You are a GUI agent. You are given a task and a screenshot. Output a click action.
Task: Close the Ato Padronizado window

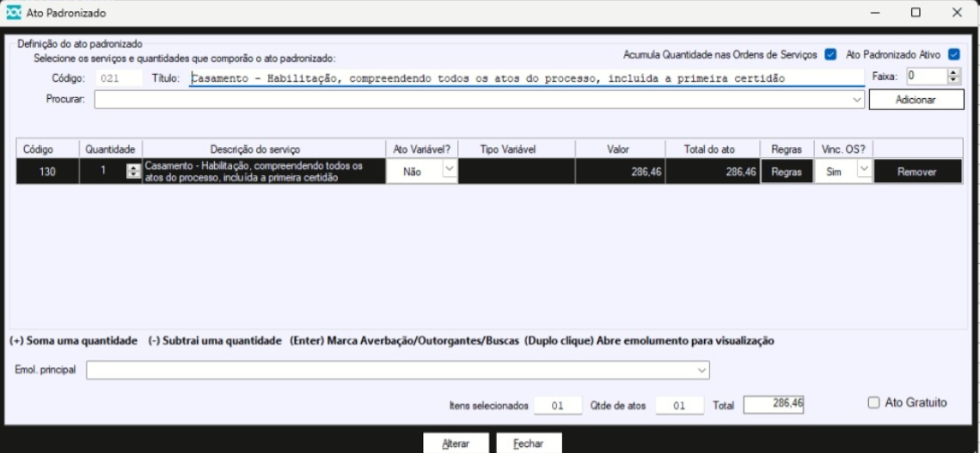[956, 13]
